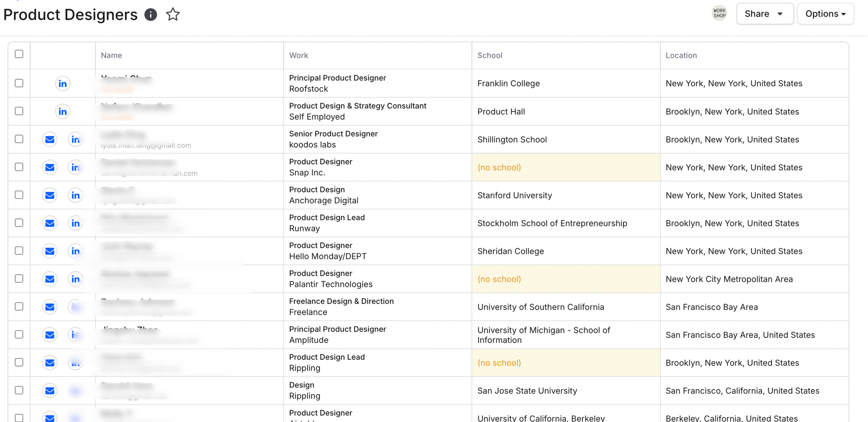This screenshot has height=422, width=868.
Task: Open LinkedIn profile for Roofstock designer
Action: point(62,84)
